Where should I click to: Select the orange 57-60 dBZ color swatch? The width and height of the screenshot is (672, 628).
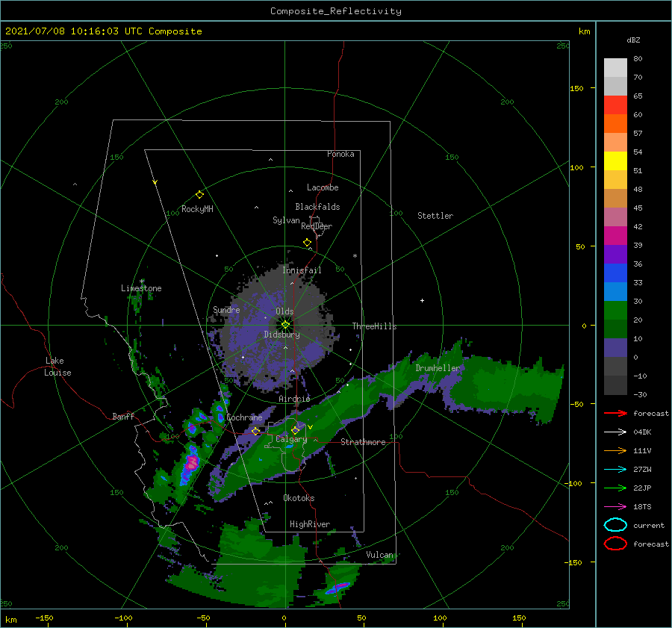point(615,123)
